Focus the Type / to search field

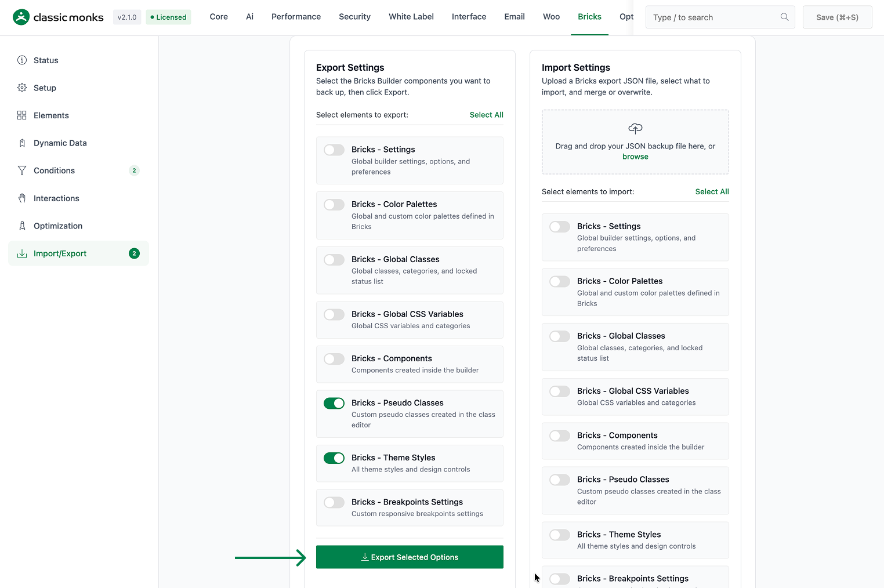pyautogui.click(x=720, y=17)
